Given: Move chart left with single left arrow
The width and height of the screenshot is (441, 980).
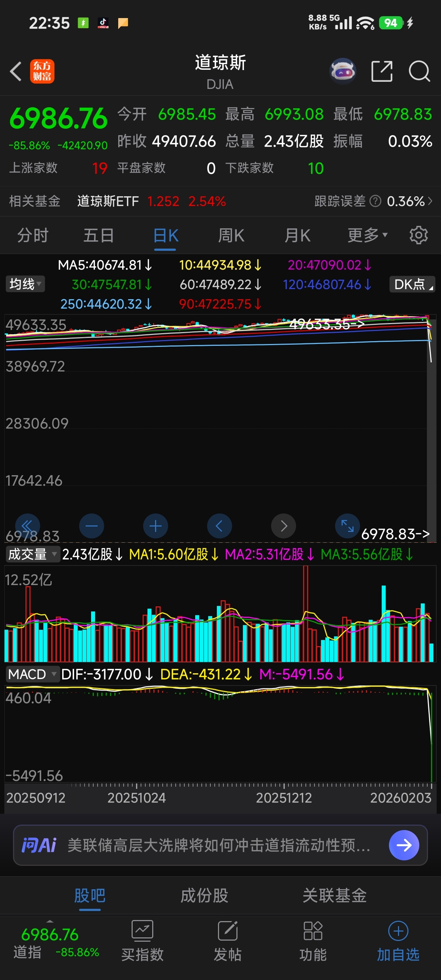Looking at the screenshot, I should [219, 526].
